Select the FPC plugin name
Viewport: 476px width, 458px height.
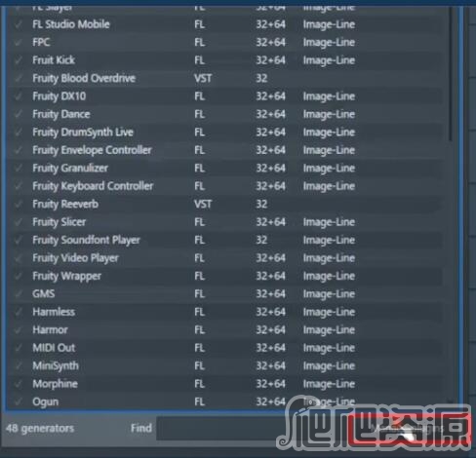tap(41, 42)
